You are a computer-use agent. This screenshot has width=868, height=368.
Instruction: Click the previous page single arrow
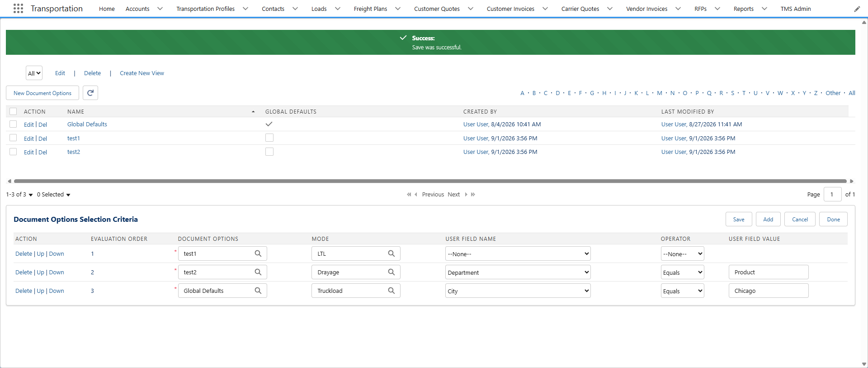tap(416, 195)
